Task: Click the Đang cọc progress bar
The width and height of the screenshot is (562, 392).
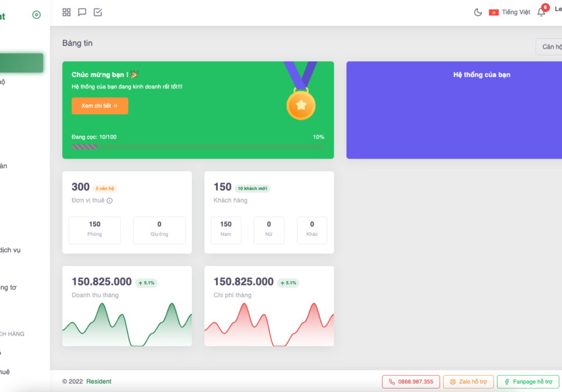Action: coord(198,147)
